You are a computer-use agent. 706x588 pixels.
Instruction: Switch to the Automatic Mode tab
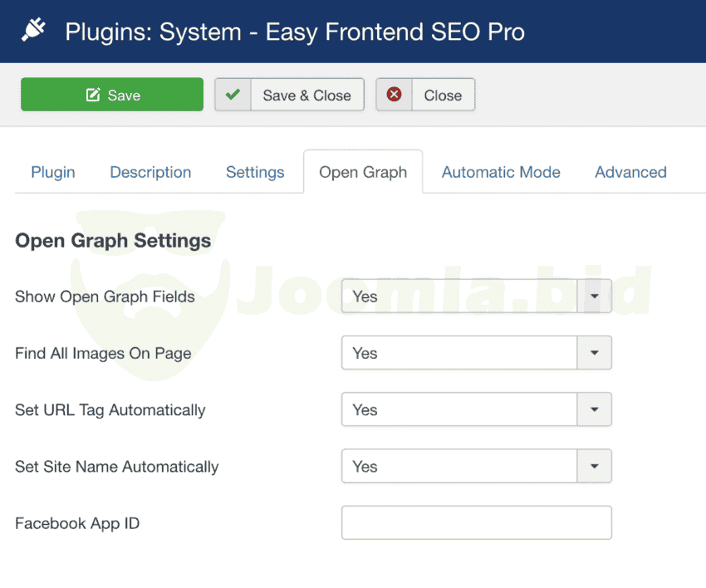tap(501, 172)
